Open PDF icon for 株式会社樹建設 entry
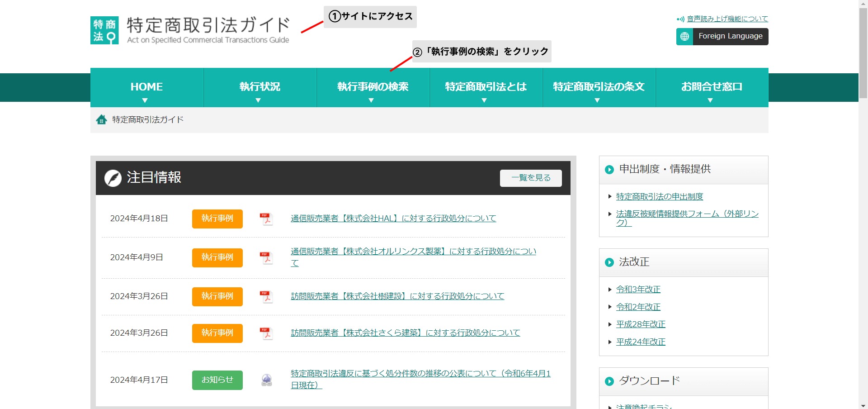Image resolution: width=868 pixels, height=409 pixels. 266,296
